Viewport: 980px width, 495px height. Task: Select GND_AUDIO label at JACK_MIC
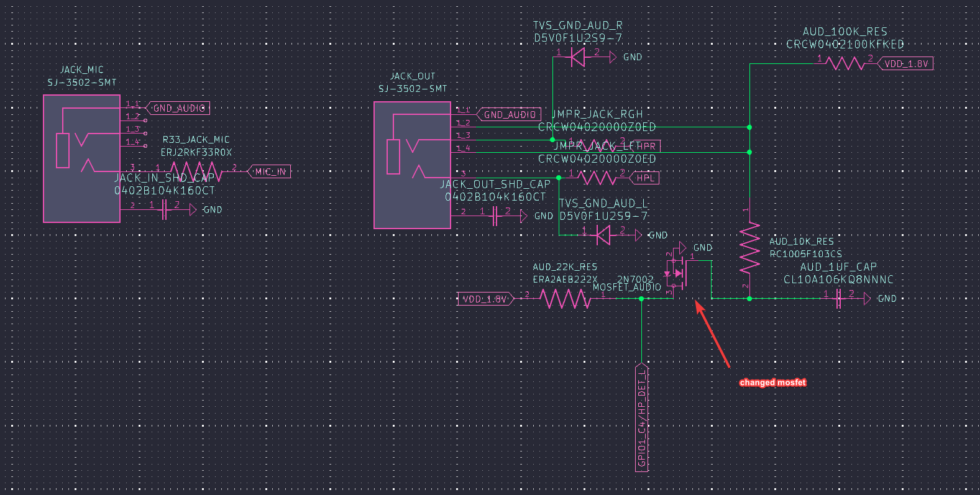(x=178, y=108)
